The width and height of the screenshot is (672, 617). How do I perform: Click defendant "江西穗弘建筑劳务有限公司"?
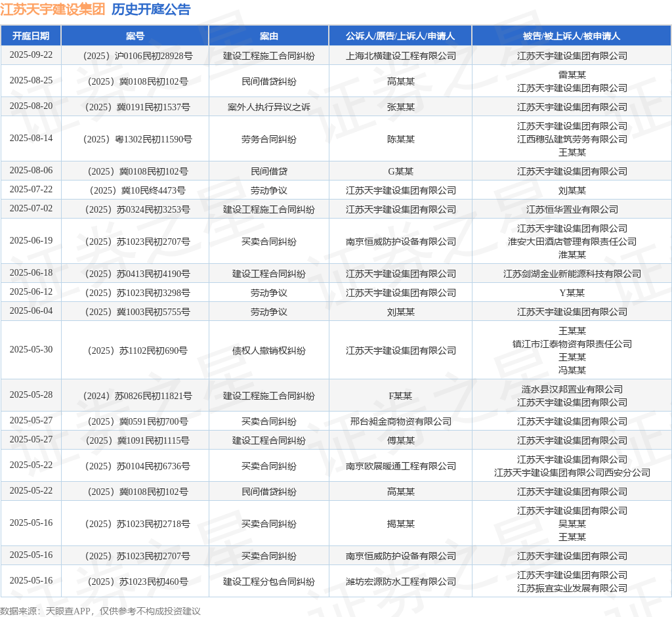click(572, 139)
